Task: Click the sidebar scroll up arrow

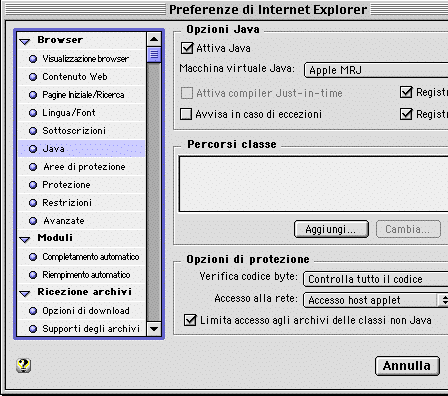Action: click(154, 39)
